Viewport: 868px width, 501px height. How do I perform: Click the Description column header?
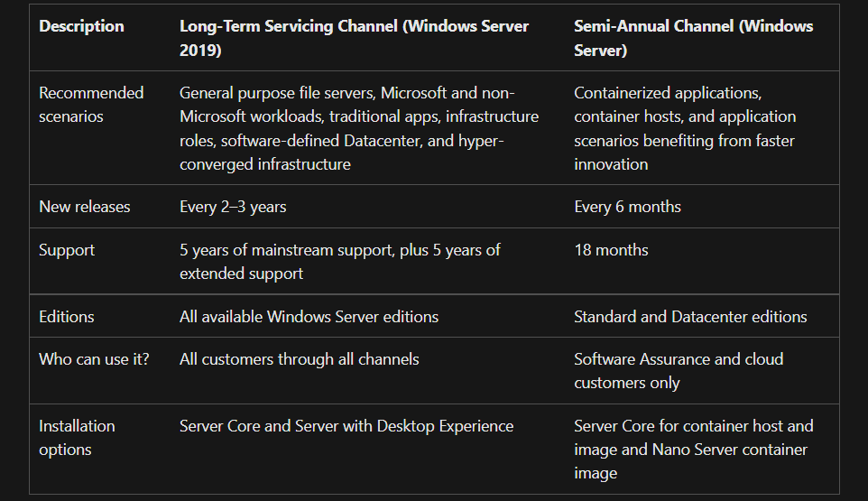click(81, 26)
